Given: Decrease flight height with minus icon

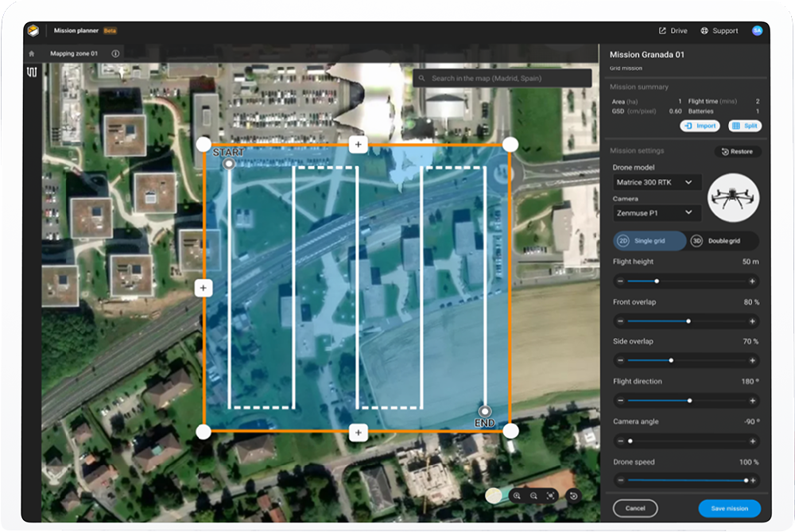Looking at the screenshot, I should click(x=620, y=281).
